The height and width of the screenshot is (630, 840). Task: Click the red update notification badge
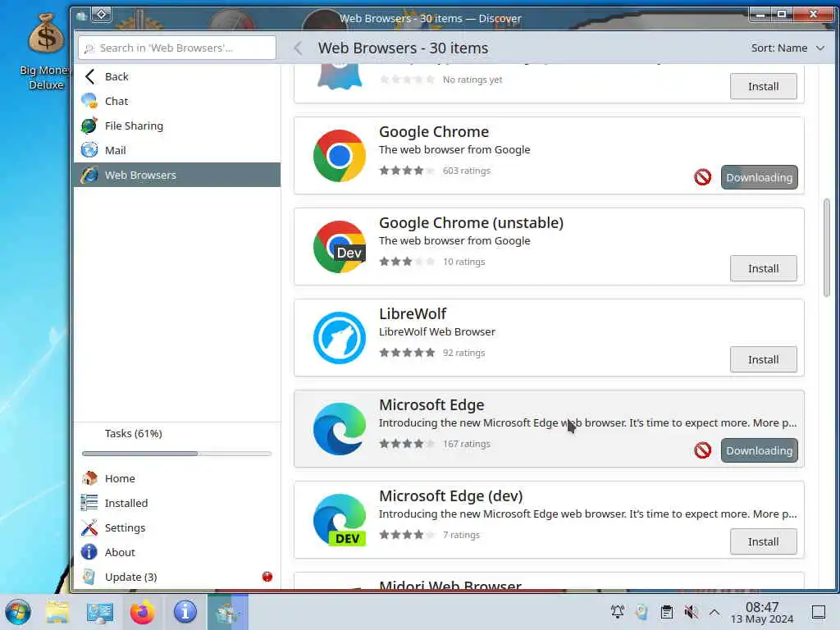(267, 577)
